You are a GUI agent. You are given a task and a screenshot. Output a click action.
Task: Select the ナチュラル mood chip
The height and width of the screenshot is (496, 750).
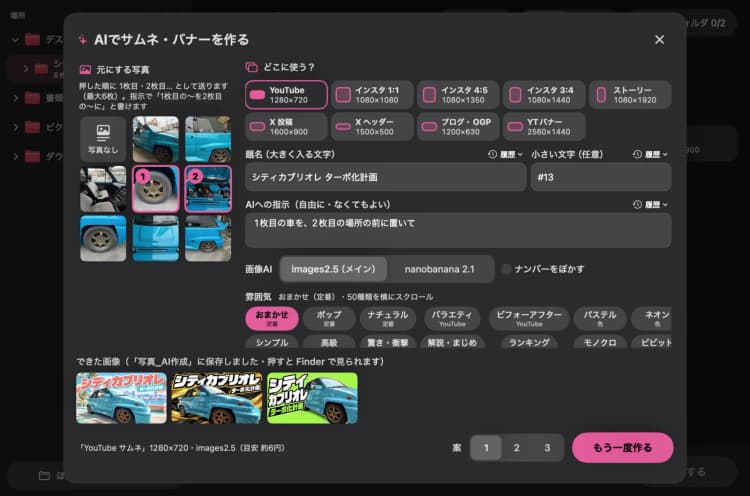[x=387, y=318]
